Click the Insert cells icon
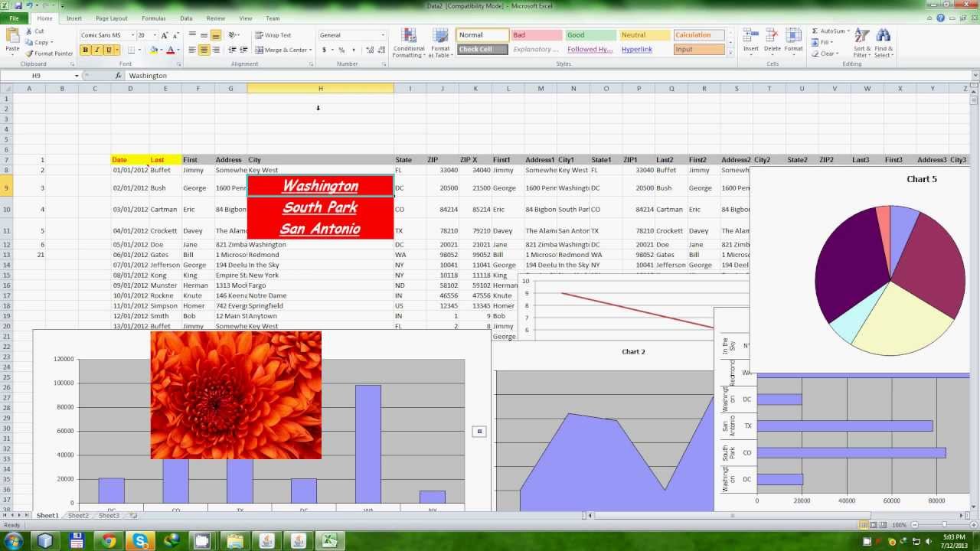Image resolution: width=980 pixels, height=551 pixels. click(x=750, y=36)
